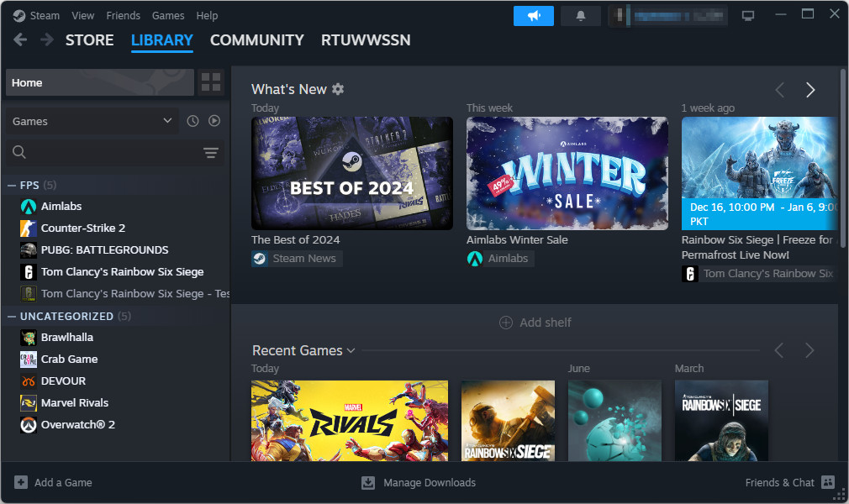Click the Friends & Chat icon
The image size is (849, 504).
[828, 482]
